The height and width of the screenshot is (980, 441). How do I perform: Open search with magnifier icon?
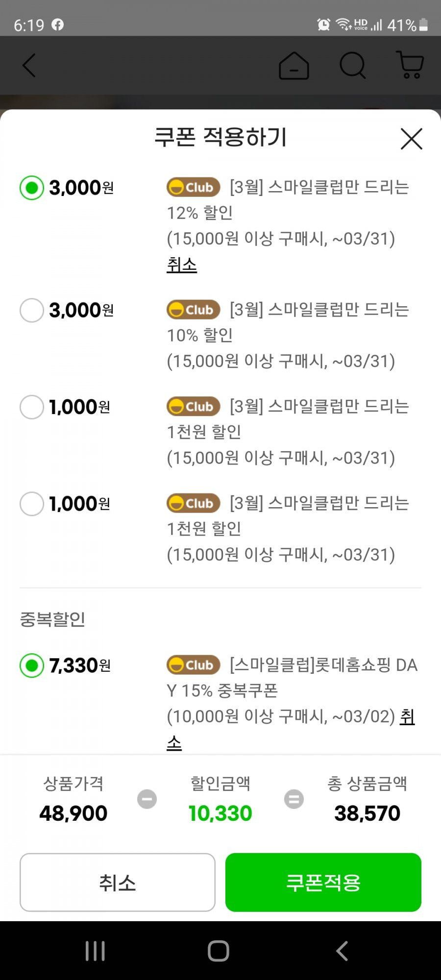pos(353,65)
